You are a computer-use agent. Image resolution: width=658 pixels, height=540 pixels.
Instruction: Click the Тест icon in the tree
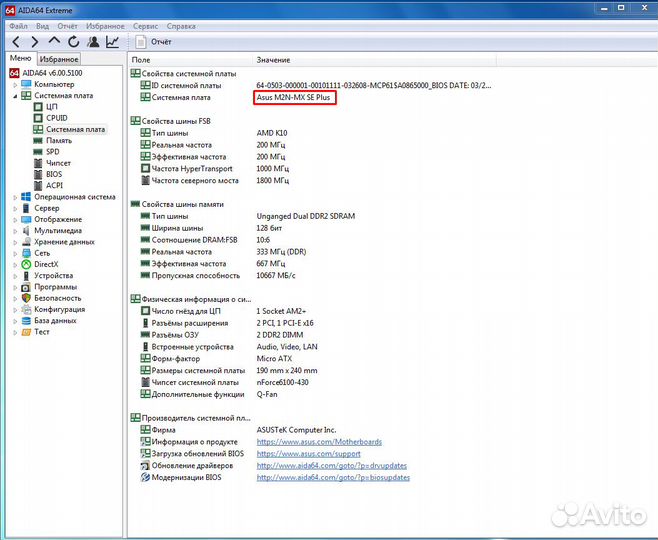[26, 332]
